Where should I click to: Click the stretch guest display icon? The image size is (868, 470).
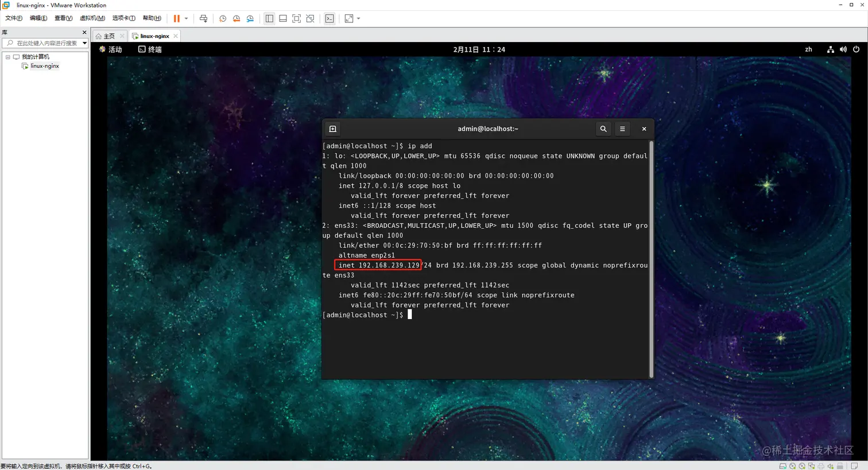[x=348, y=18]
